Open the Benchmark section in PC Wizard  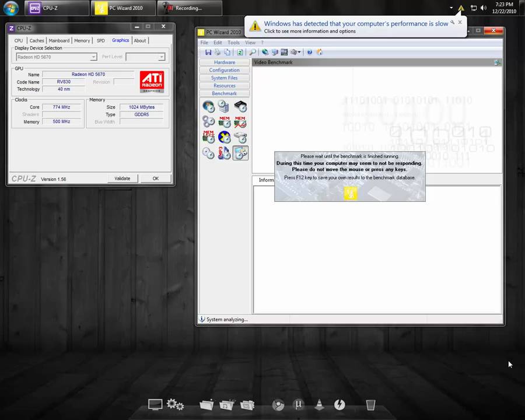pos(225,93)
